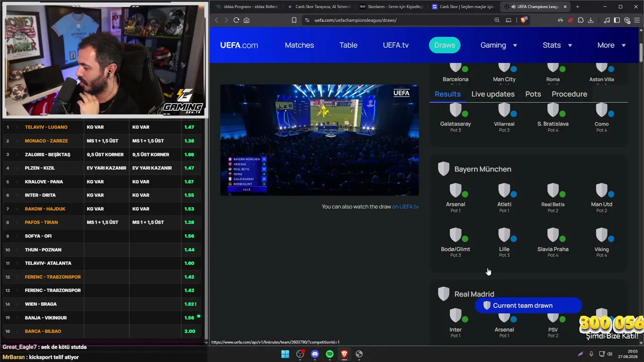Open Brave browser from the taskbar
644x362 pixels.
344,354
